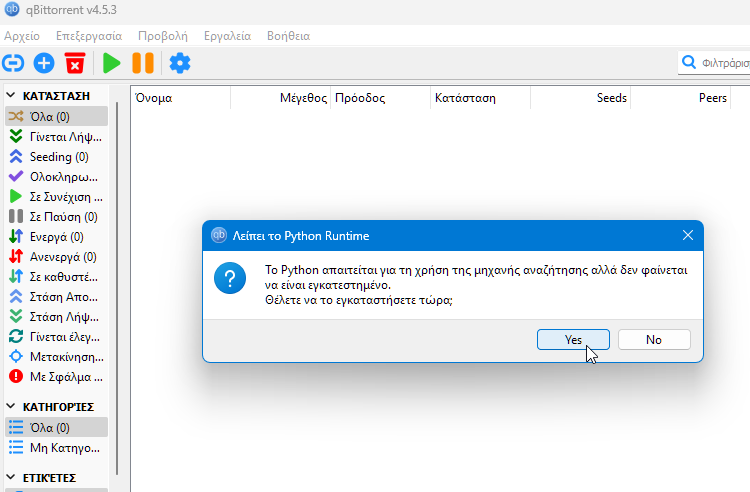750x492 pixels.
Task: Open options with the blue gear icon
Action: [180, 63]
